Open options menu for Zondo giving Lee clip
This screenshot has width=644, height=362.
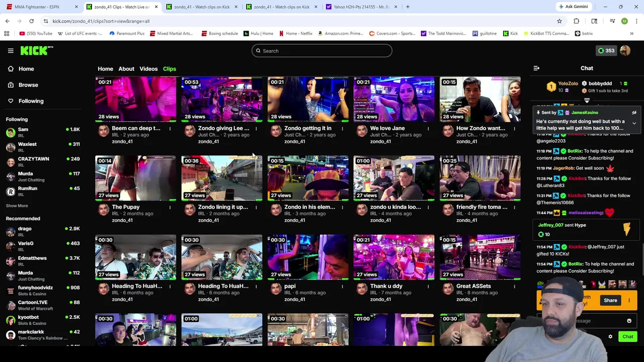click(256, 129)
